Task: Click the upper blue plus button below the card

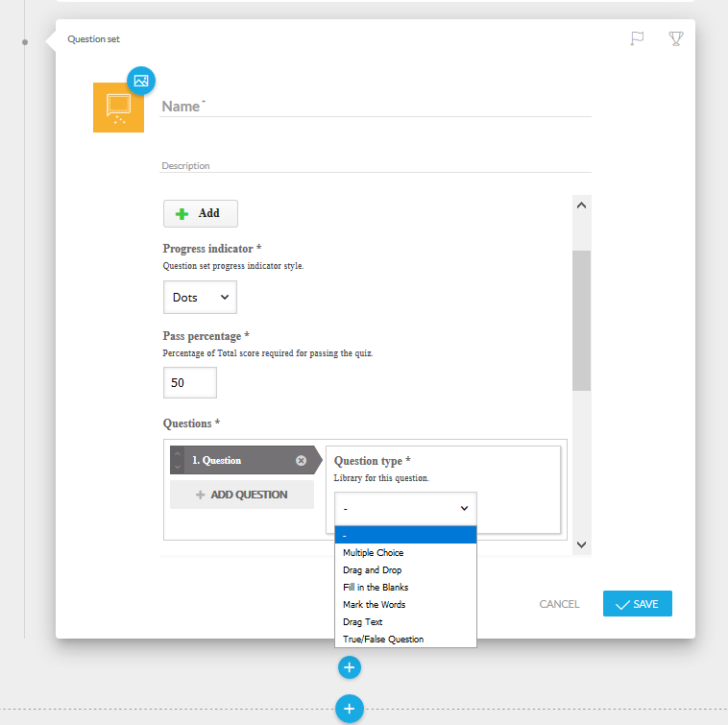Action: [350, 667]
